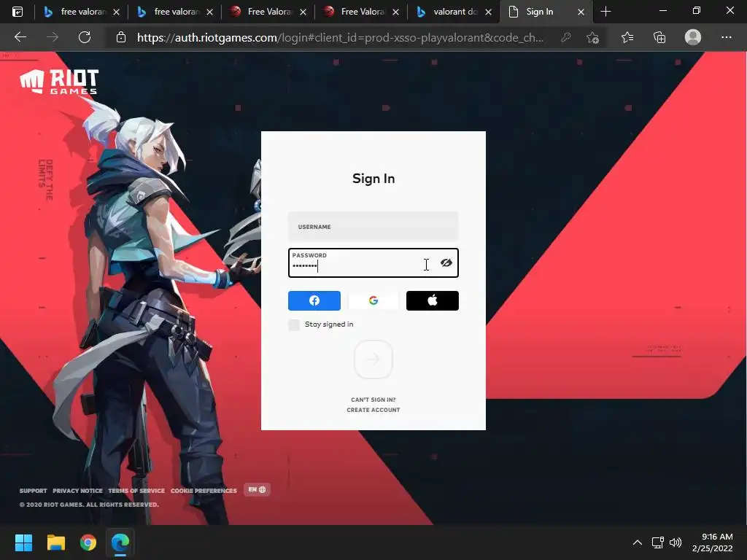
Task: Open the clock showing 9:16 AM
Action: click(712, 542)
